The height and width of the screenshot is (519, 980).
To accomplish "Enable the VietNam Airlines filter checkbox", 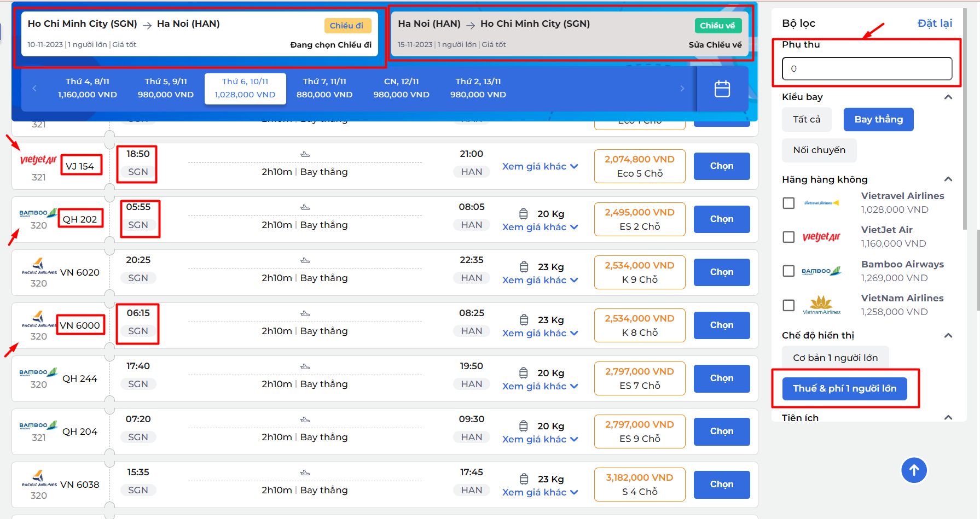I will pos(788,305).
